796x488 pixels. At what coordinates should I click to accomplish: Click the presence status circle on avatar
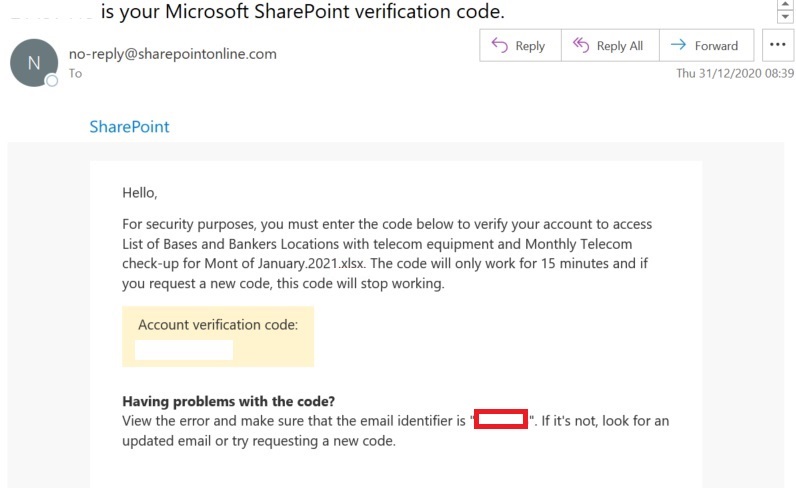tap(52, 79)
